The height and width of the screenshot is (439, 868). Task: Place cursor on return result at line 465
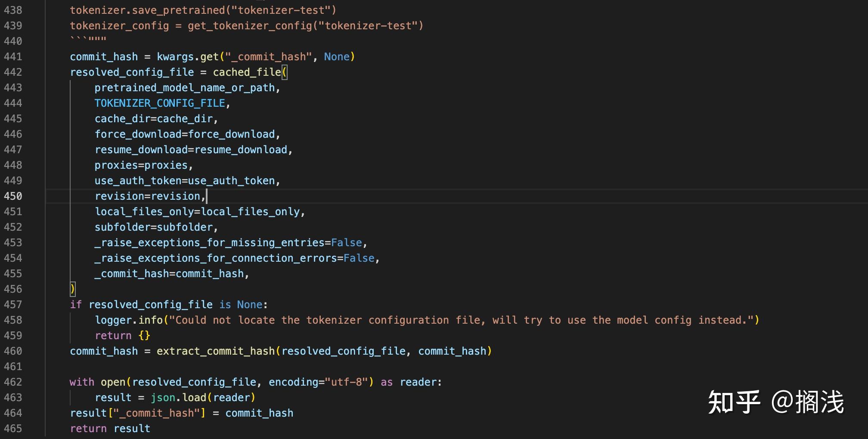click(110, 428)
